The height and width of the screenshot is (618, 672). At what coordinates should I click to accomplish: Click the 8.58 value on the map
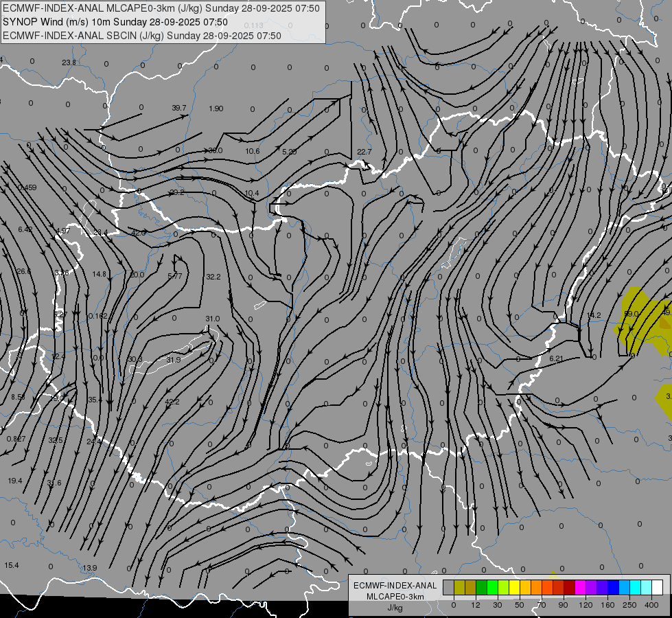pyautogui.click(x=18, y=397)
